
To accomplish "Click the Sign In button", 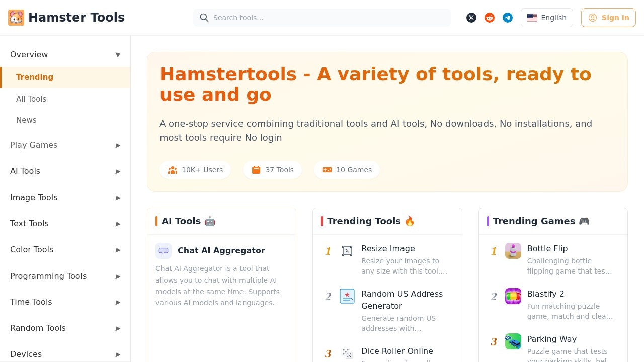I will (x=608, y=18).
